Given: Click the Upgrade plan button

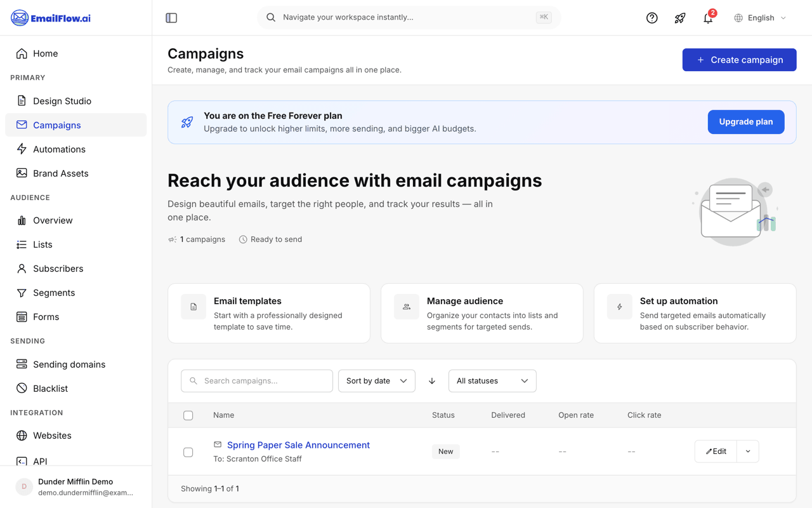Looking at the screenshot, I should click(x=746, y=122).
